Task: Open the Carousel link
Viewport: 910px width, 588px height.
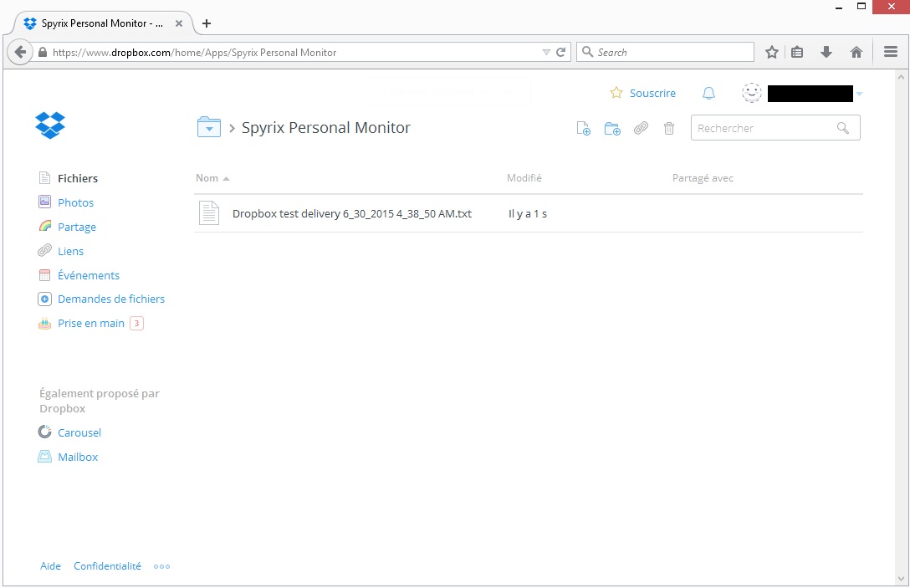Action: [x=79, y=432]
